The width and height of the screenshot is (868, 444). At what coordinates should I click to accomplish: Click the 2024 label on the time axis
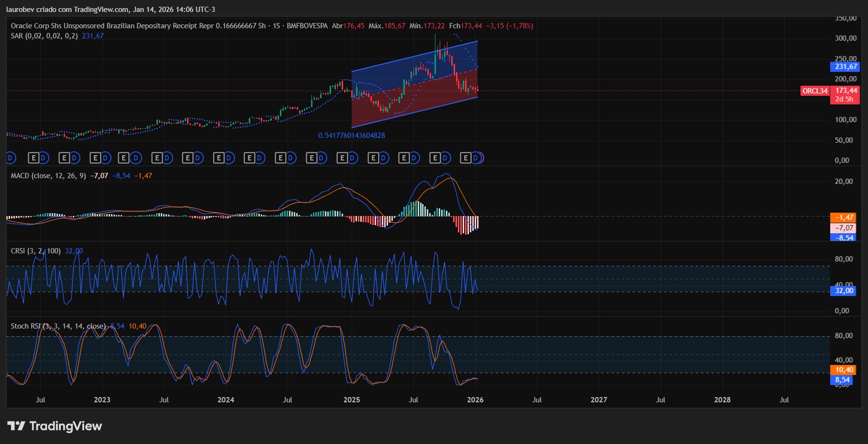[x=226, y=399]
